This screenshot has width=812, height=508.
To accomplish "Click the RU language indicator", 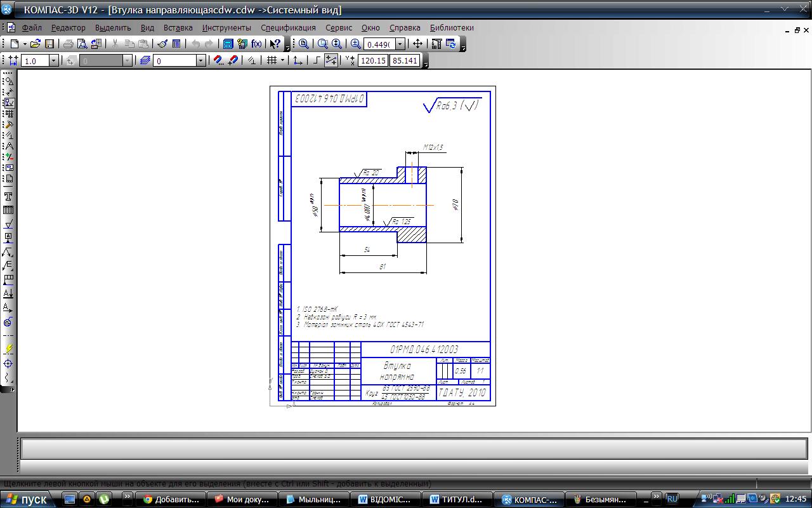I will tap(672, 499).
